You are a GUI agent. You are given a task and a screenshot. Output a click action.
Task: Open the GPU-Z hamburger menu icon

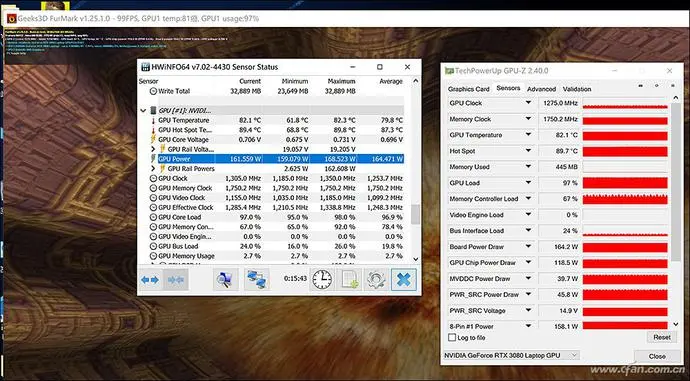pyautogui.click(x=672, y=86)
